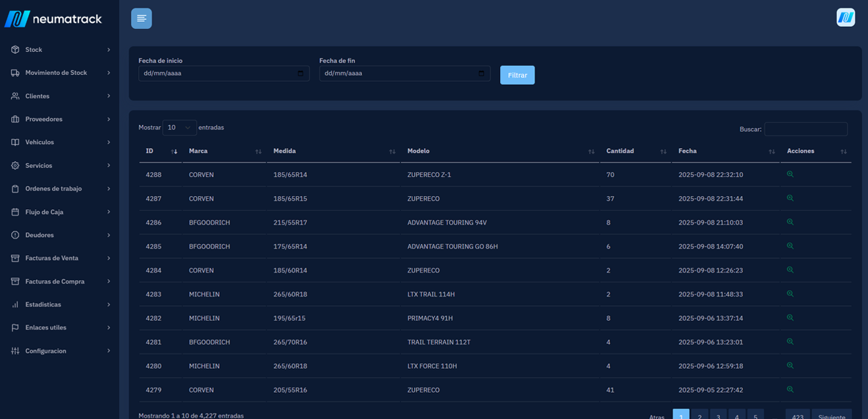This screenshot has width=868, height=419.
Task: Open the Deudores menu item
Action: pos(60,235)
